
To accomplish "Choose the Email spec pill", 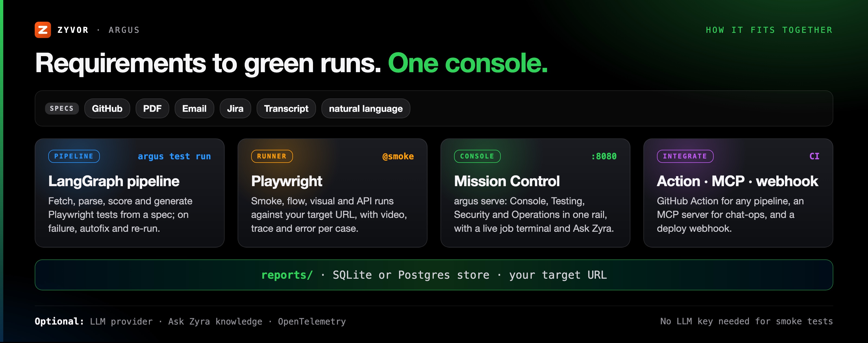I will pyautogui.click(x=194, y=109).
